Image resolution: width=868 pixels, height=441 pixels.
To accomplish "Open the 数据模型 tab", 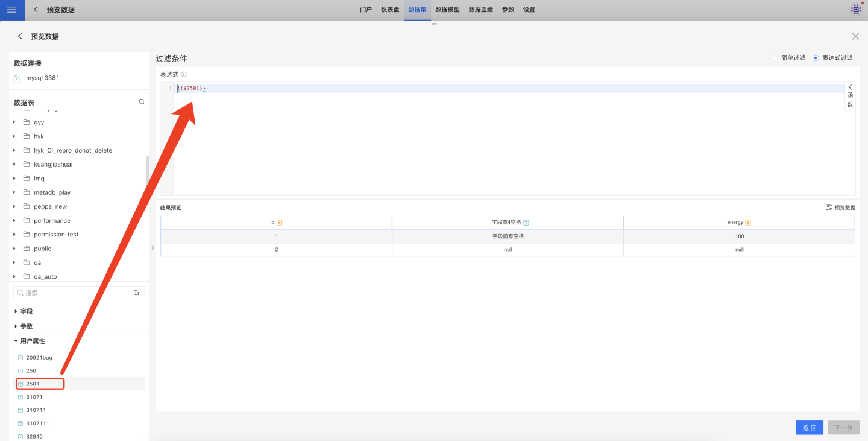I will [x=447, y=10].
